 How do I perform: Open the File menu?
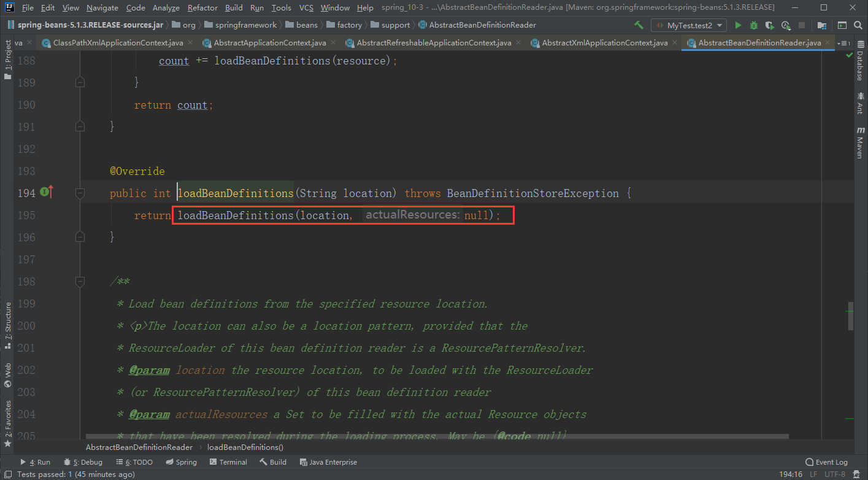28,7
